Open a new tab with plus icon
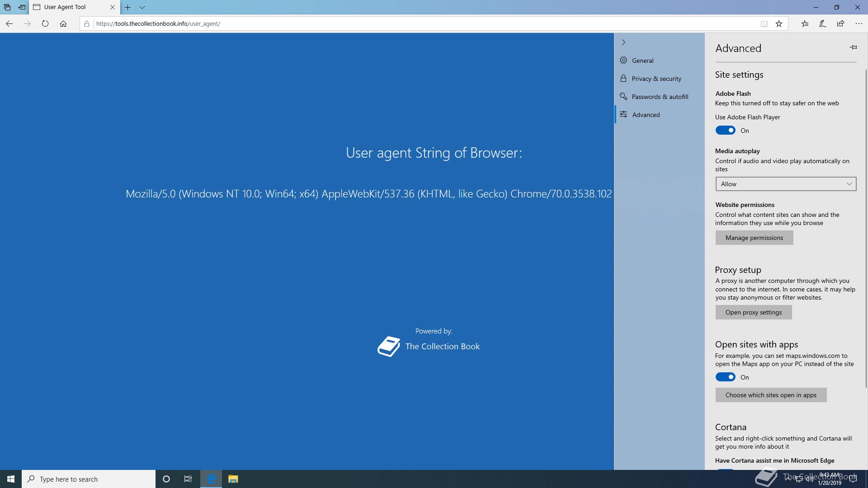 pyautogui.click(x=128, y=7)
